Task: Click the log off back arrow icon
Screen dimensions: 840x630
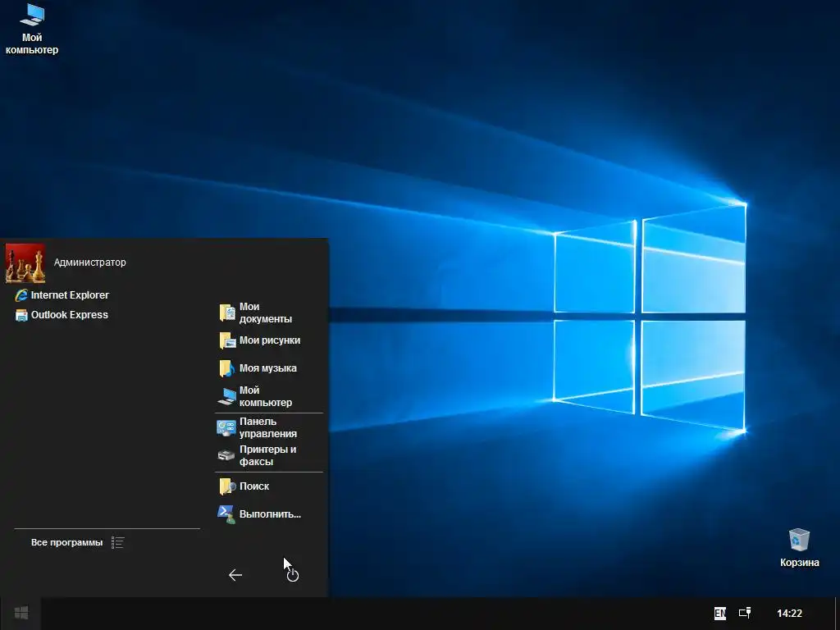Action: 235,575
